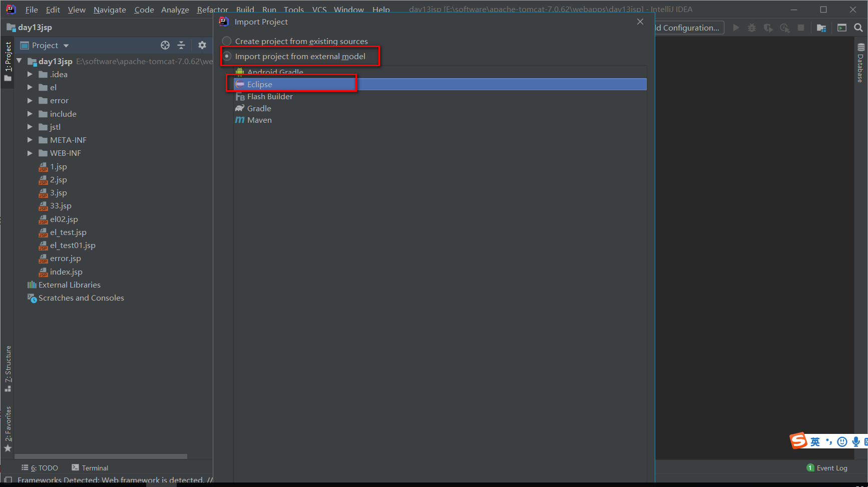Toggle Sogou Chinese/English language mode

[x=815, y=441]
